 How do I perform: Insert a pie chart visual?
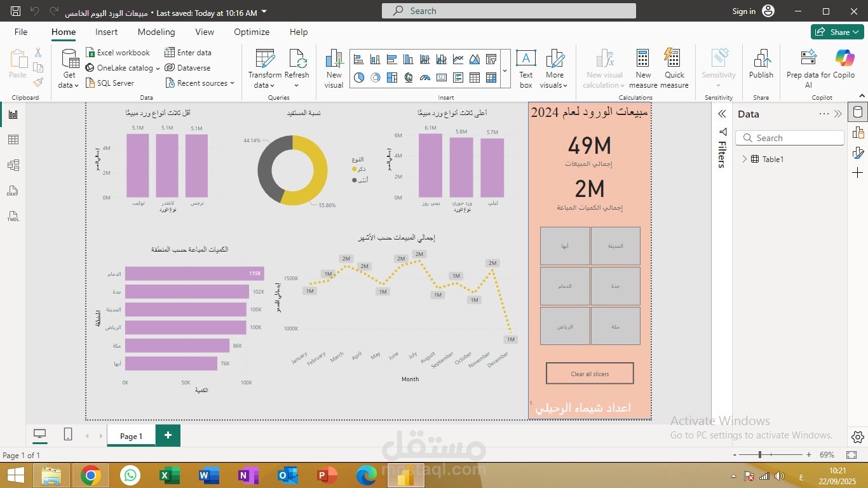(x=359, y=78)
